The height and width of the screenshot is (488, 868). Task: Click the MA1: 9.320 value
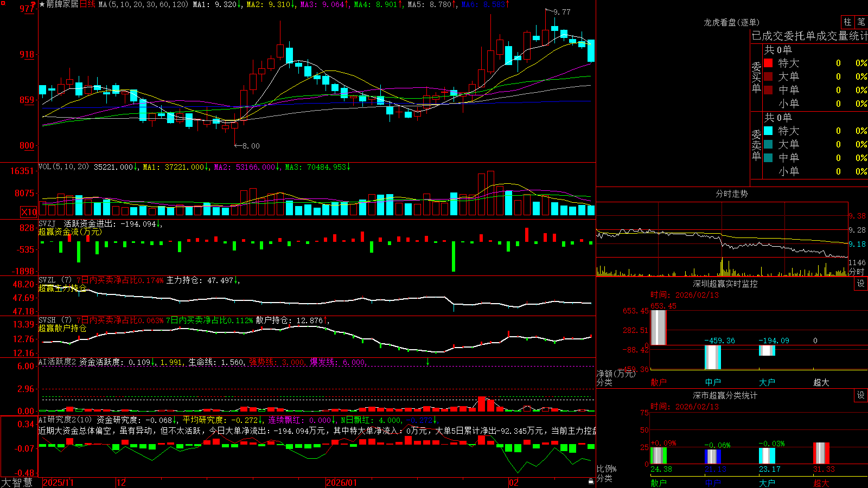pos(217,4)
